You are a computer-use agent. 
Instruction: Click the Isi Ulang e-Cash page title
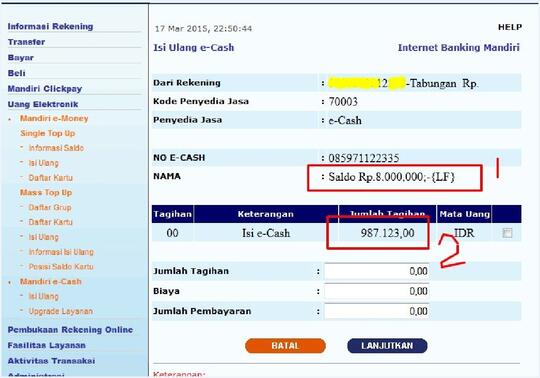point(194,48)
